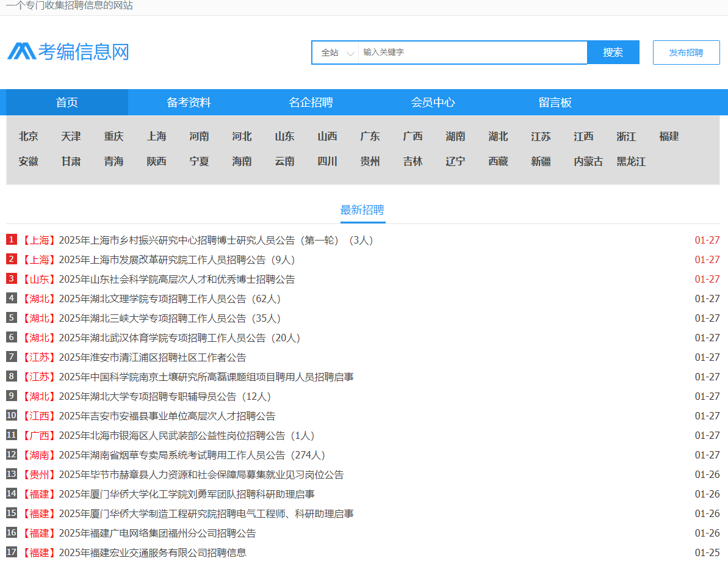
Task: Click the 发布招聘 button
Action: (686, 52)
